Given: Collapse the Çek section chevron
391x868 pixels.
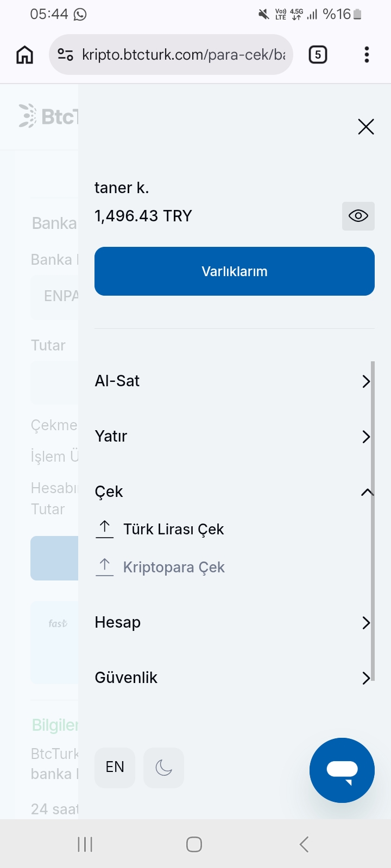Looking at the screenshot, I should [367, 492].
